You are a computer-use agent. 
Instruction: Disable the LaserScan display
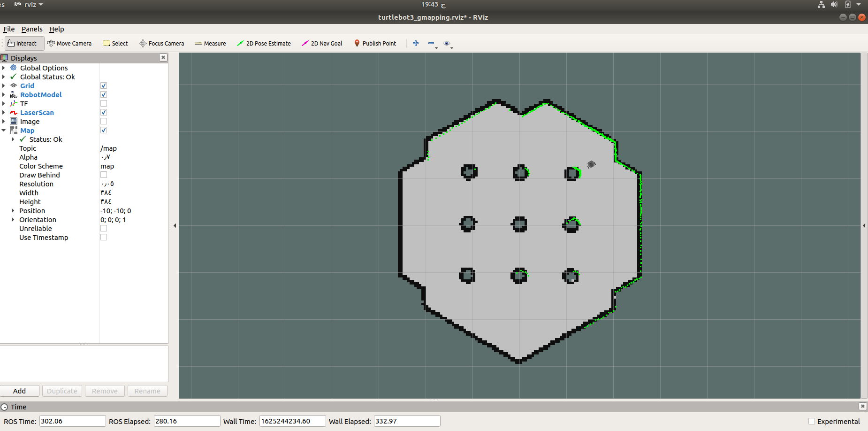[103, 112]
